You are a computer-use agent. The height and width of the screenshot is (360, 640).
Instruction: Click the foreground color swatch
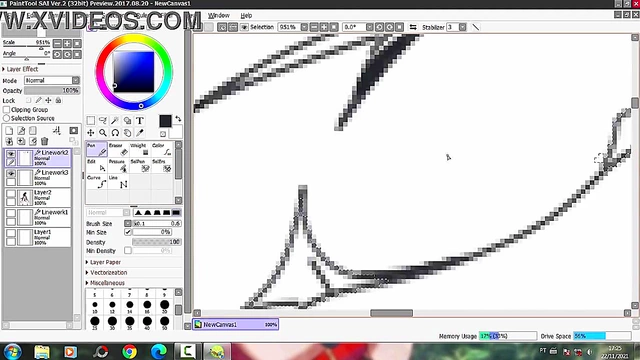point(165,121)
